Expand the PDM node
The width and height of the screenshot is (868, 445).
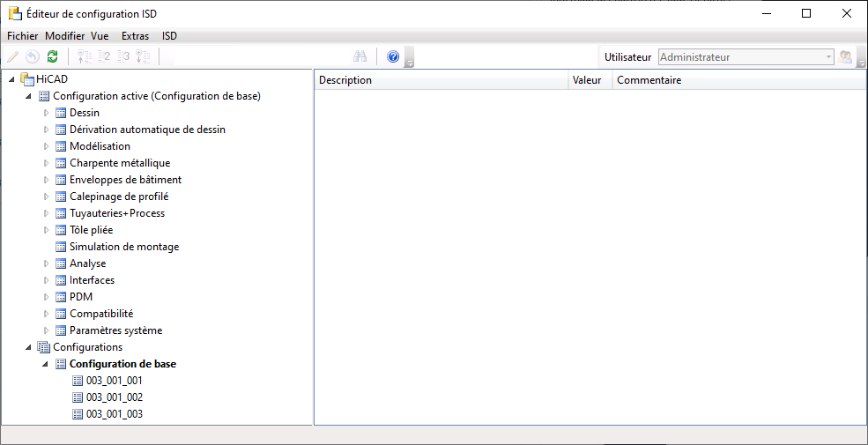(47, 297)
